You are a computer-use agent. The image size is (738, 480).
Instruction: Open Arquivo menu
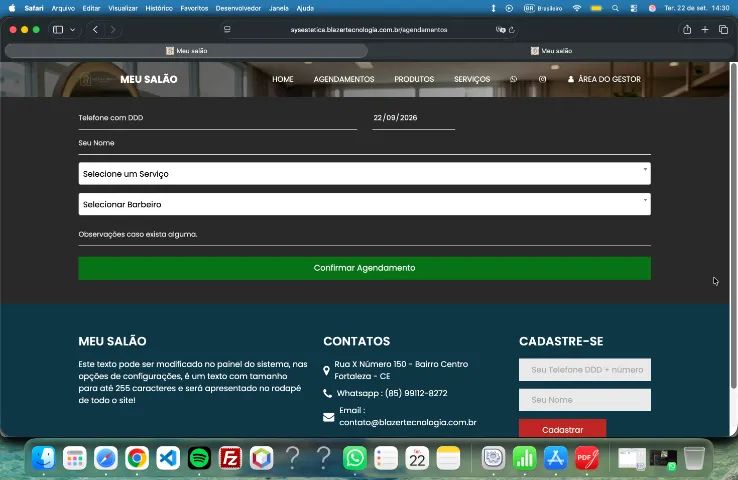click(x=63, y=8)
